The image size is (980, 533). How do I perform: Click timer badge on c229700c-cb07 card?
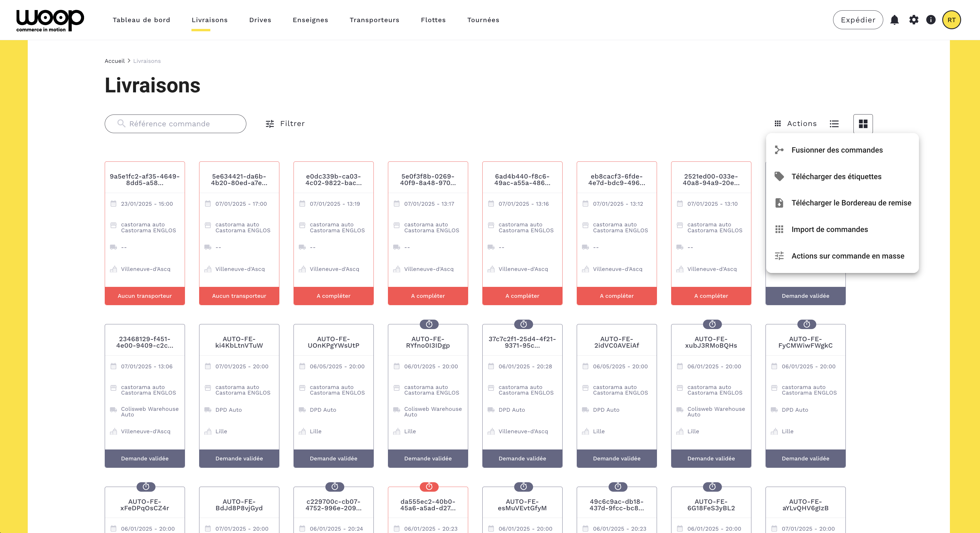pos(335,487)
